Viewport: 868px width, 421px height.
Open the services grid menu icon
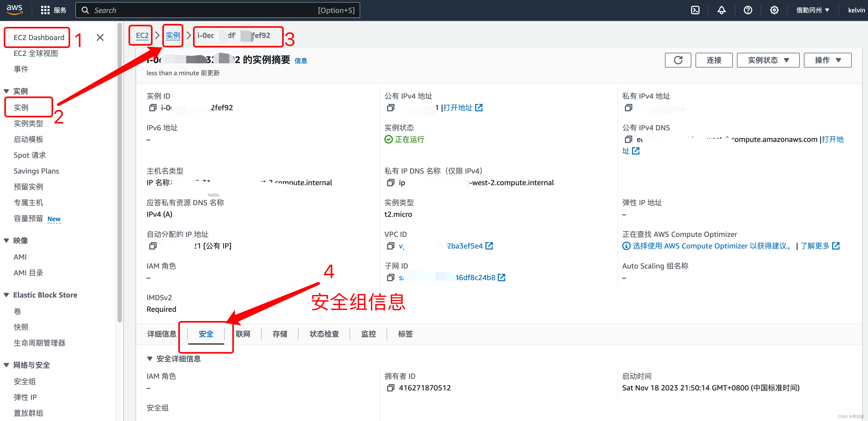[45, 10]
